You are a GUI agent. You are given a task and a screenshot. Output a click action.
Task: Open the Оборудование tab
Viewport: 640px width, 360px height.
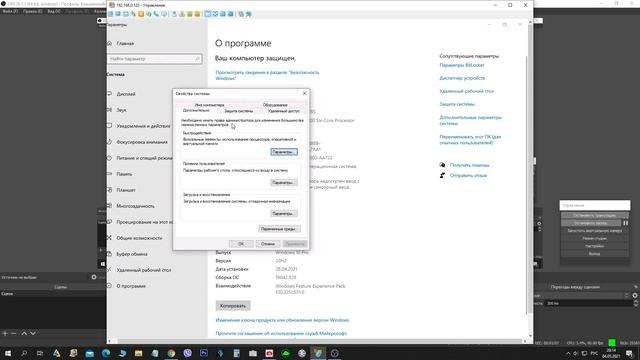click(275, 105)
